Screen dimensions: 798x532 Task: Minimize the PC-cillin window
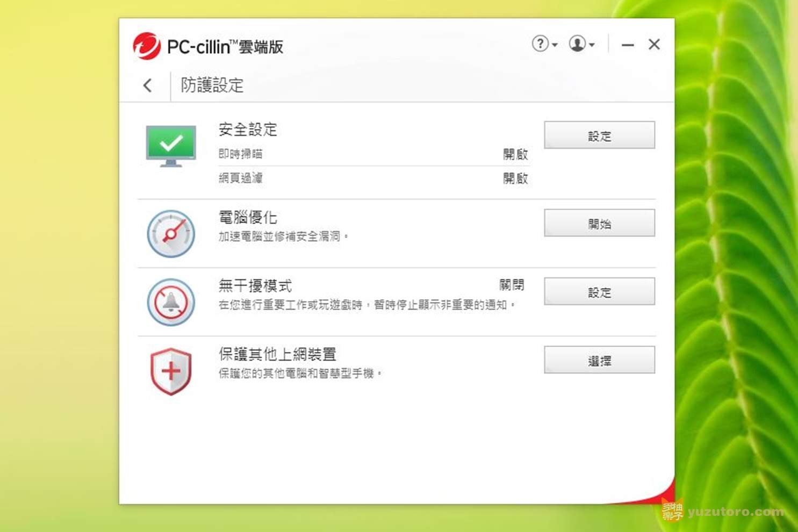point(628,45)
